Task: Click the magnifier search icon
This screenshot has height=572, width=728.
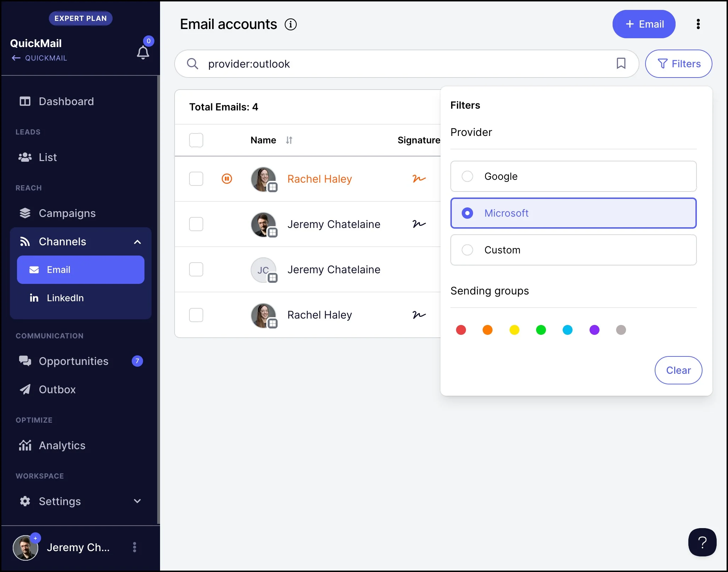Action: click(x=193, y=64)
